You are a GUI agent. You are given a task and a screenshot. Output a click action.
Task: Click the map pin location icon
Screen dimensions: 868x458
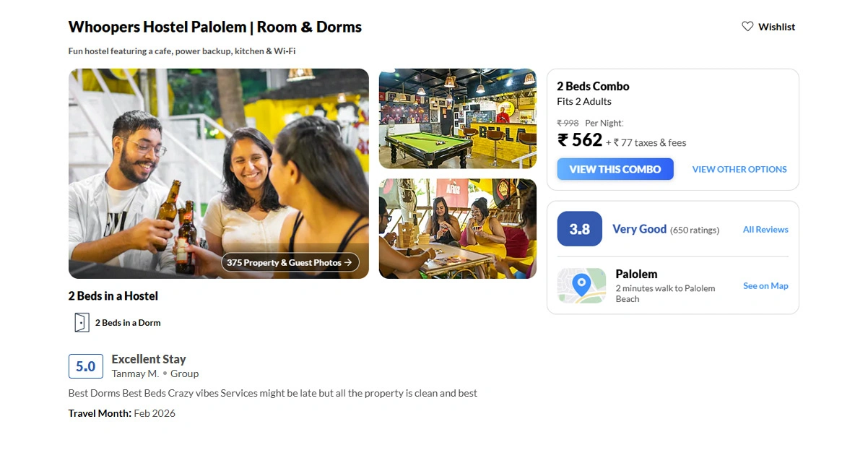tap(581, 285)
